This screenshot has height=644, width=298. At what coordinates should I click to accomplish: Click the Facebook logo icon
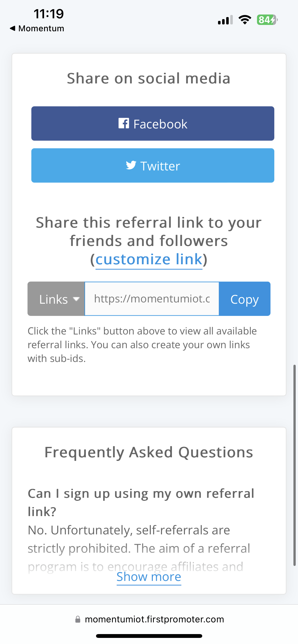[x=124, y=123]
